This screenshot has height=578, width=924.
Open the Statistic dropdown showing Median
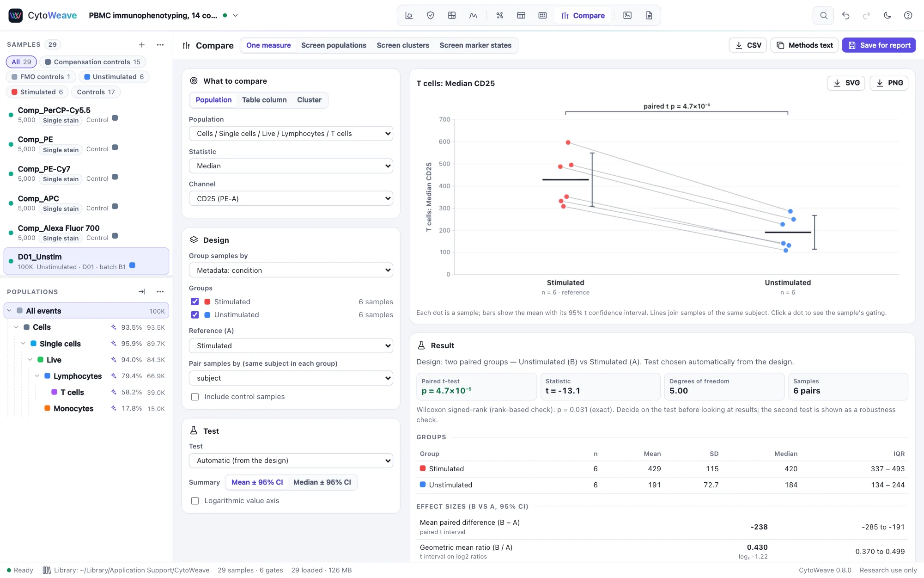[291, 166]
